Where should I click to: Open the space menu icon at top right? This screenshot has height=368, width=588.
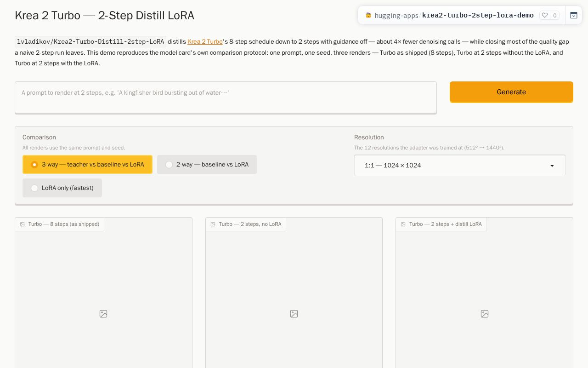574,15
